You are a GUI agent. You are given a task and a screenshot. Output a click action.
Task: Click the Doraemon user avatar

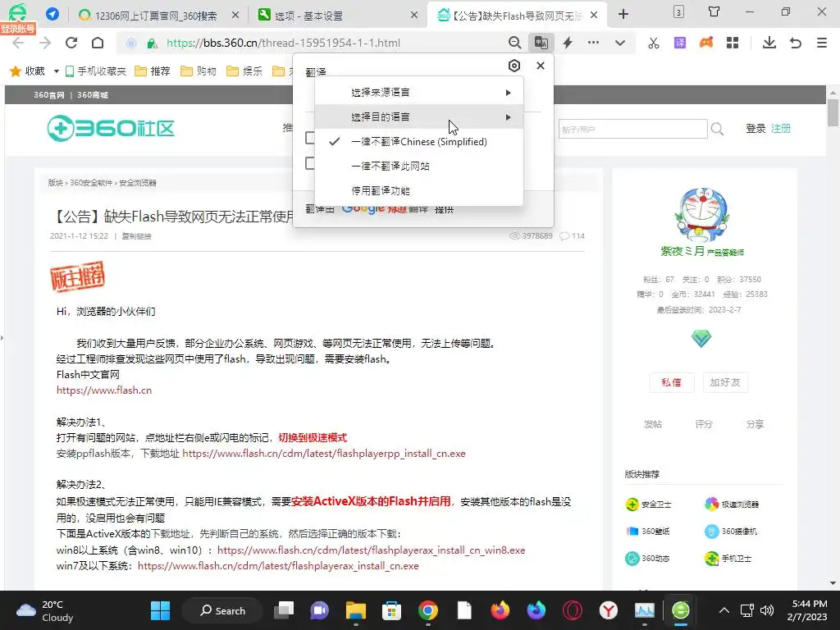(x=701, y=216)
